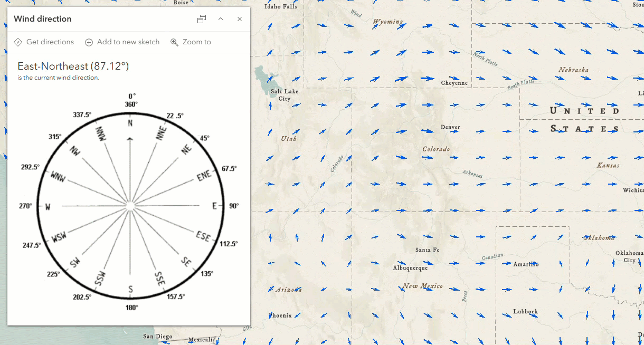Dock the Wind direction popup window
The image size is (644, 345).
201,18
